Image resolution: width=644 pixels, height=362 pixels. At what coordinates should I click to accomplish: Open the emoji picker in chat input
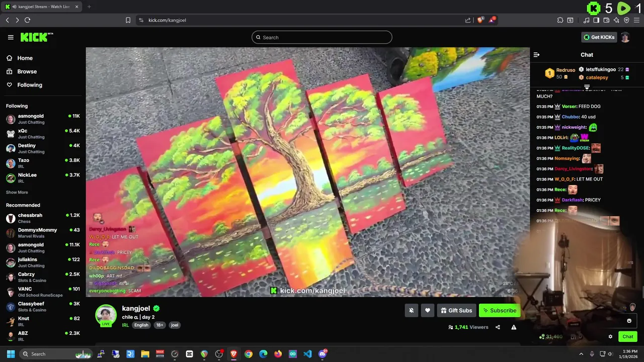coord(629,321)
